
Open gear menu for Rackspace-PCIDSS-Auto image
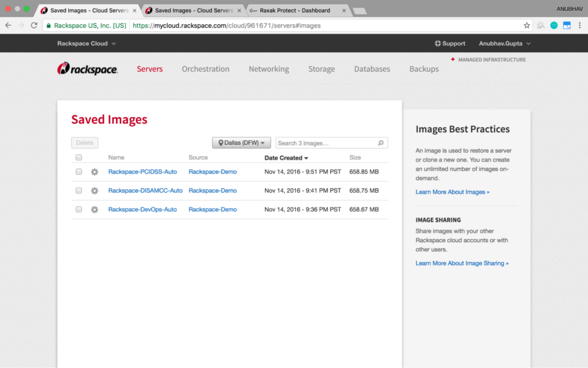click(95, 172)
